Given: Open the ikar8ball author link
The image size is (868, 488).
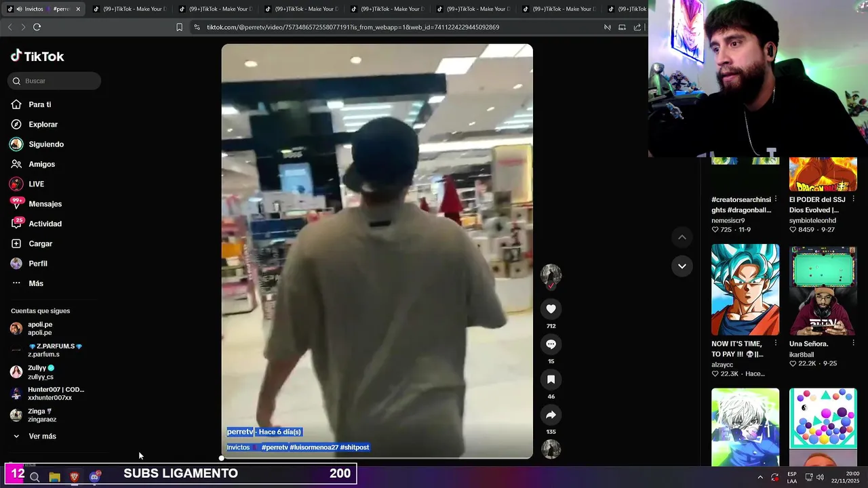Looking at the screenshot, I should [802, 354].
